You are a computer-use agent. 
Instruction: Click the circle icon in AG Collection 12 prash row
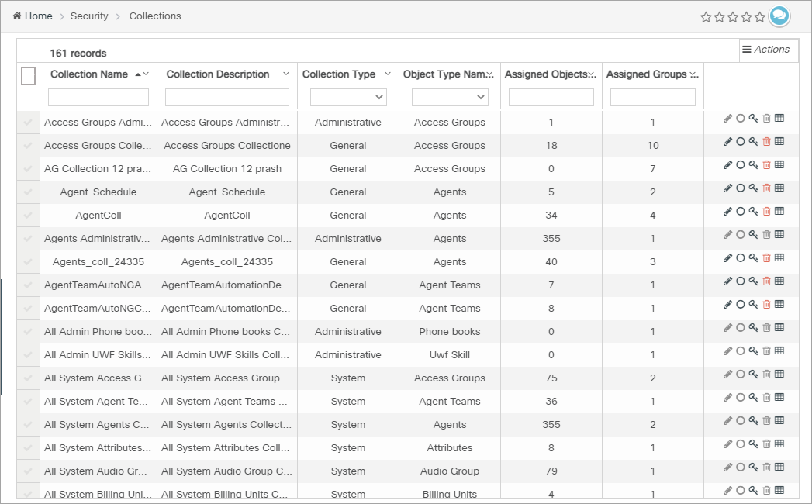coord(741,164)
